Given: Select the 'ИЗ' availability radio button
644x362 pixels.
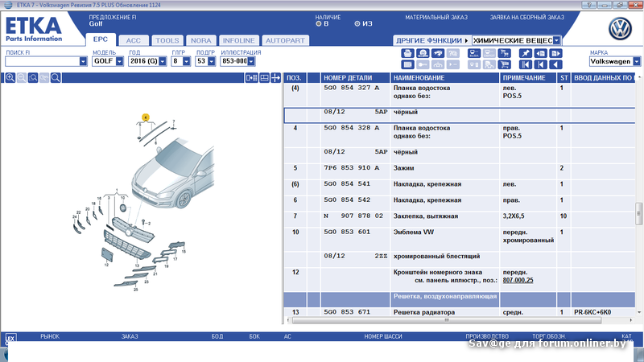Looking at the screenshot, I should coord(357,24).
